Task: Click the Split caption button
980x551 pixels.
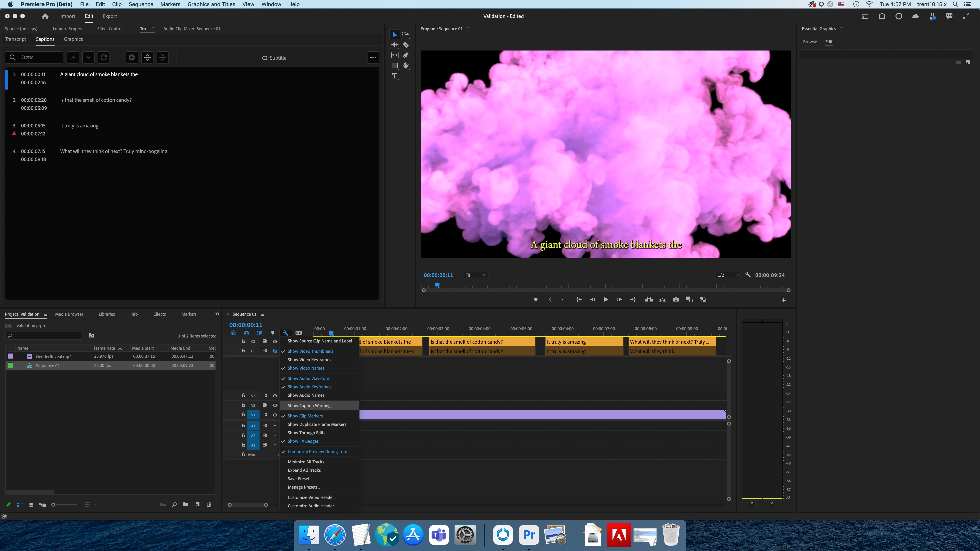Action: tap(147, 57)
